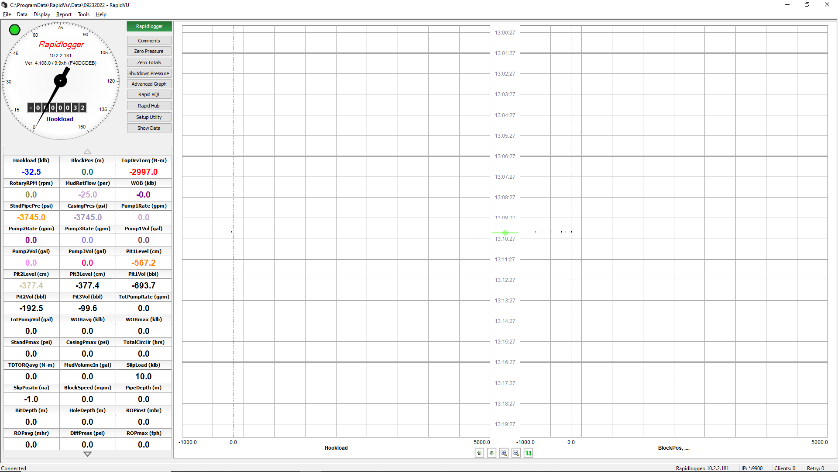This screenshot has width=838, height=472.
Task: Click the Show Data button
Action: pos(149,128)
